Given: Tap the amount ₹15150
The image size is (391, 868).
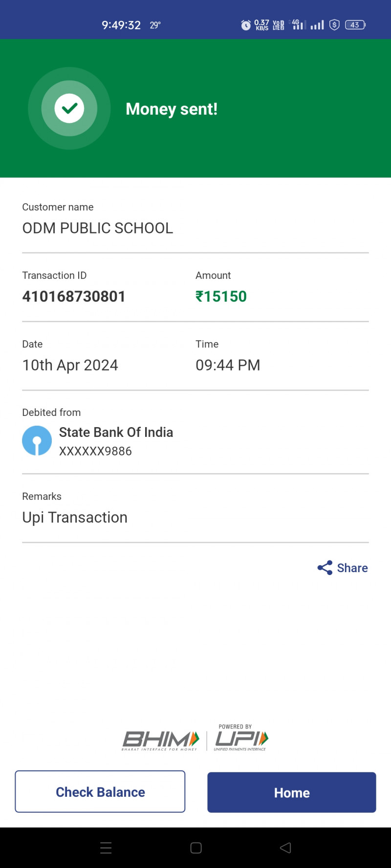Looking at the screenshot, I should 221,296.
